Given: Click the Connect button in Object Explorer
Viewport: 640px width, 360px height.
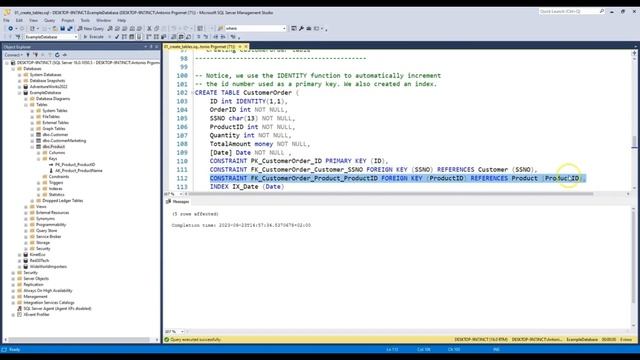Looking at the screenshot, I should [x=13, y=55].
